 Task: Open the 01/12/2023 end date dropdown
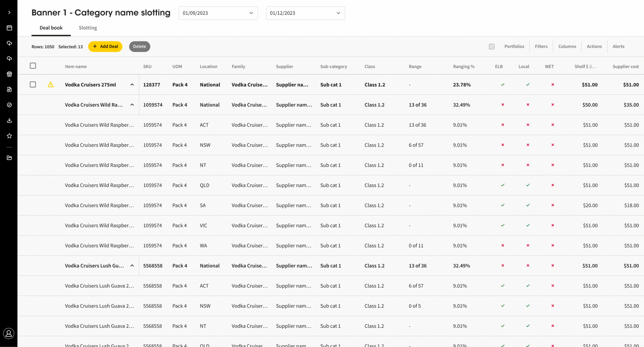click(x=305, y=13)
